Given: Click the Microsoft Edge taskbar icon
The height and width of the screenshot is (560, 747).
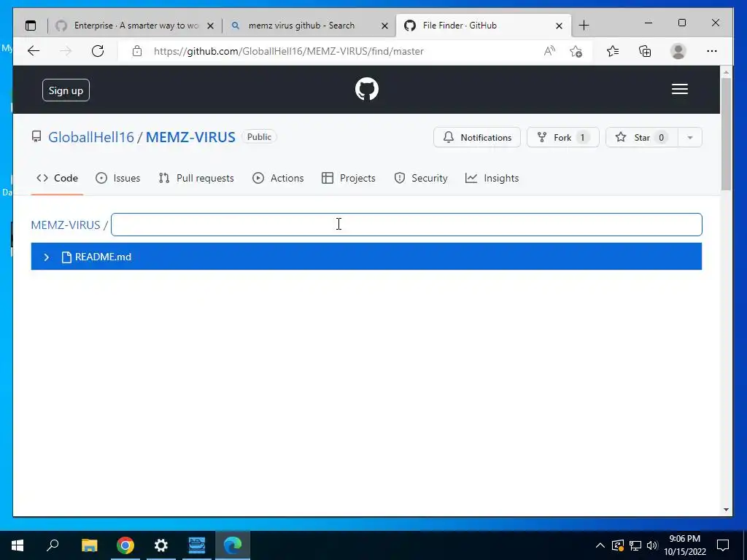Looking at the screenshot, I should pyautogui.click(x=233, y=545).
